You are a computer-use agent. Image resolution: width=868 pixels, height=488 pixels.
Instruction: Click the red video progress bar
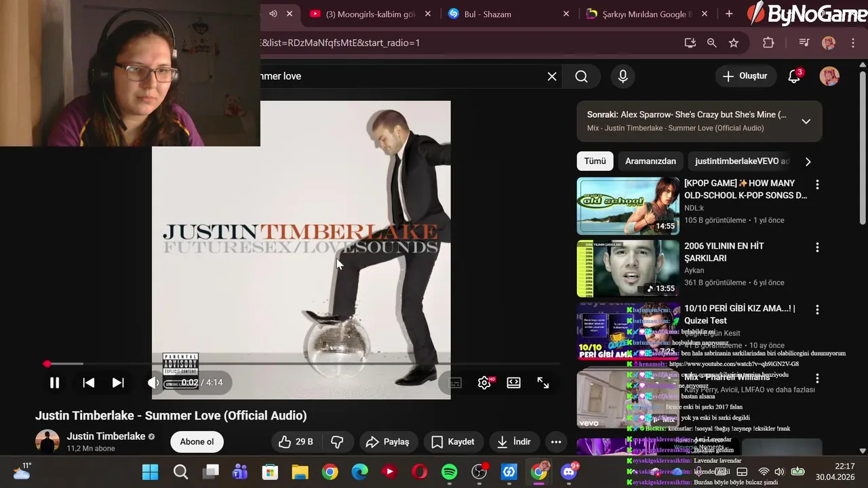point(302,364)
